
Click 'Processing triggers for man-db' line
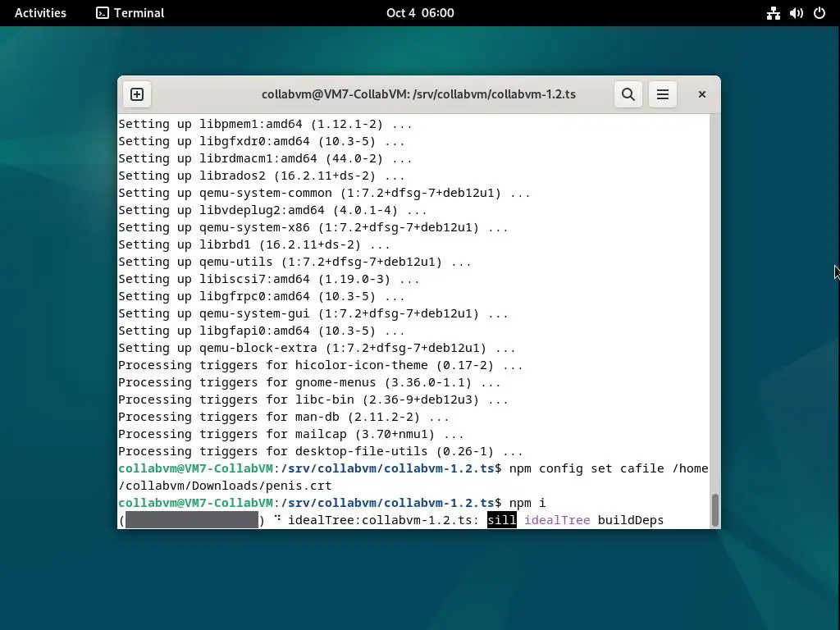pyautogui.click(x=283, y=416)
